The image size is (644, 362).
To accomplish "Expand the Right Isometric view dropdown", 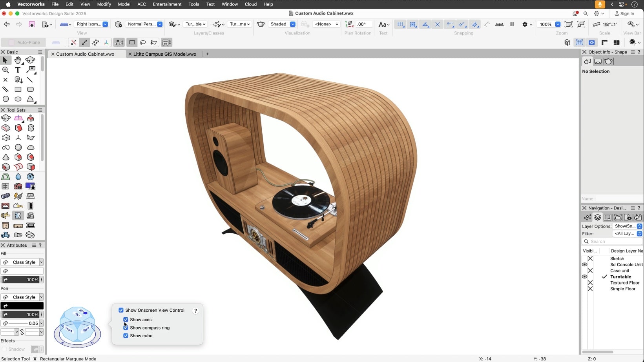I will (105, 24).
